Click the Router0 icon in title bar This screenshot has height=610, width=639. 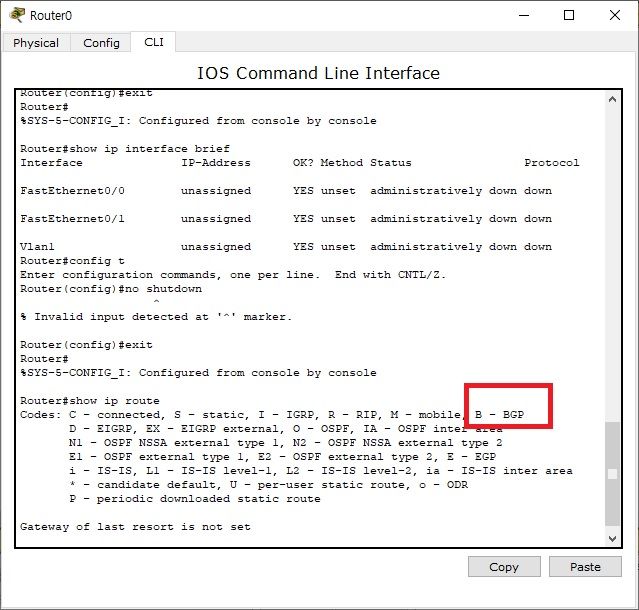pyautogui.click(x=17, y=15)
